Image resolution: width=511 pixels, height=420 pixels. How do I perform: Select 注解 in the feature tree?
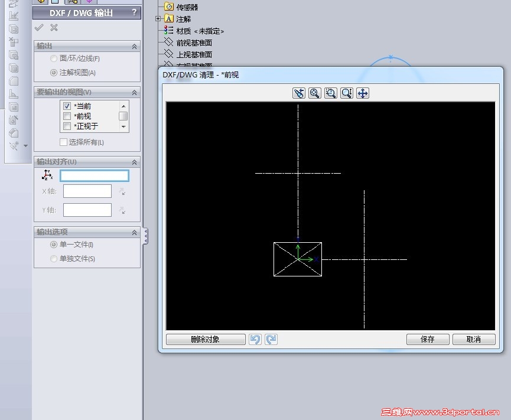coord(184,19)
